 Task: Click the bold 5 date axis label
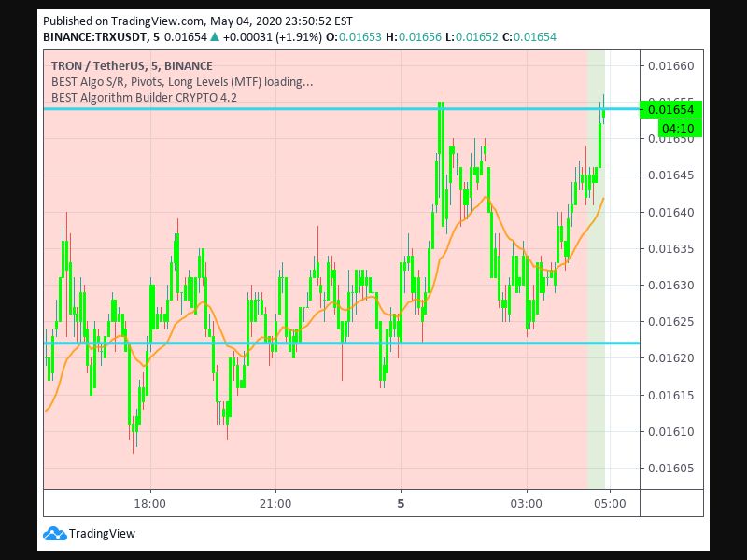pos(401,504)
